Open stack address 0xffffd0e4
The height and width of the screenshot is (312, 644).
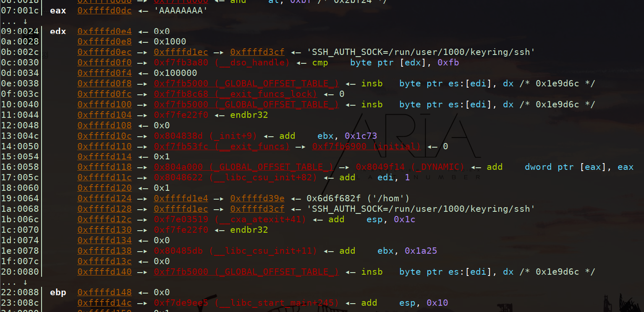(104, 31)
